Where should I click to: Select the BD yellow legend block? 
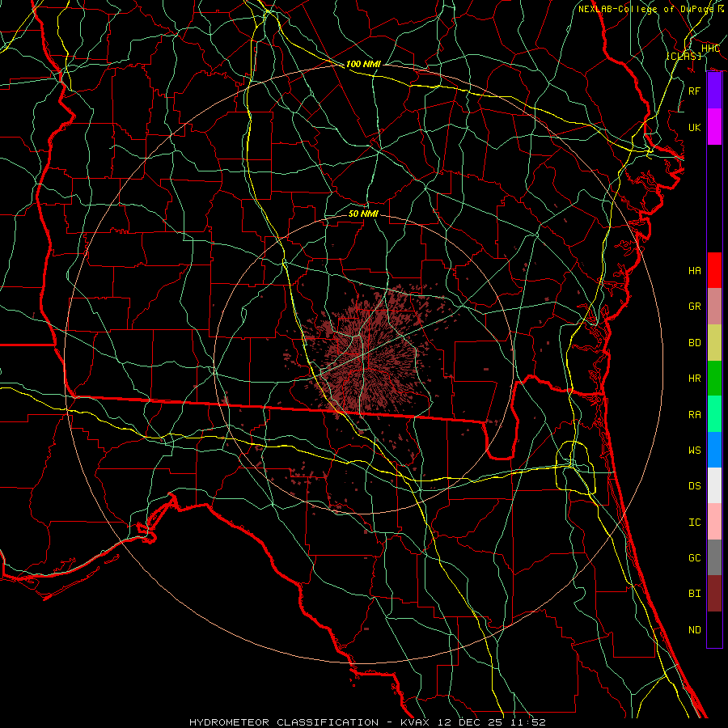point(714,343)
